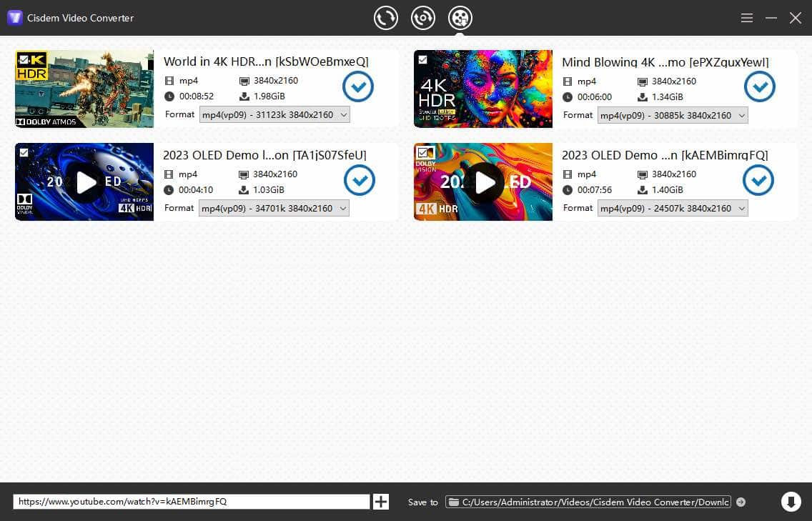The height and width of the screenshot is (521, 812).
Task: Click the blue checkmark icon for World in 4K HDR
Action: pos(358,86)
